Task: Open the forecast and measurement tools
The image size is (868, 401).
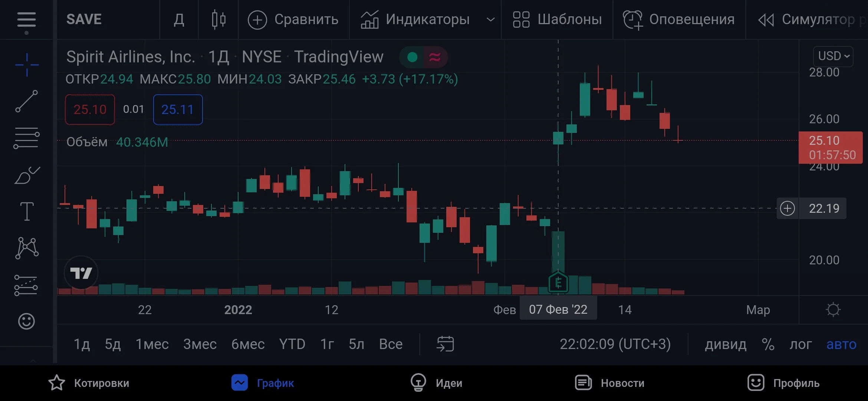Action: [26, 285]
